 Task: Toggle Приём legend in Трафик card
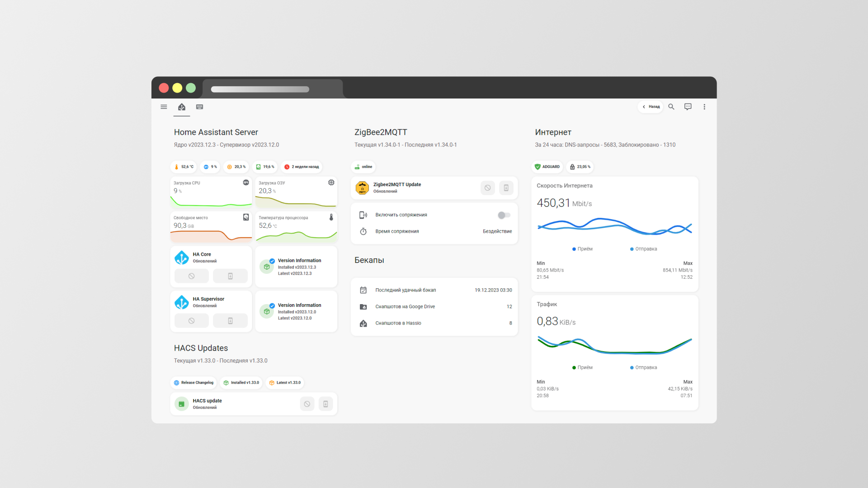(x=582, y=367)
